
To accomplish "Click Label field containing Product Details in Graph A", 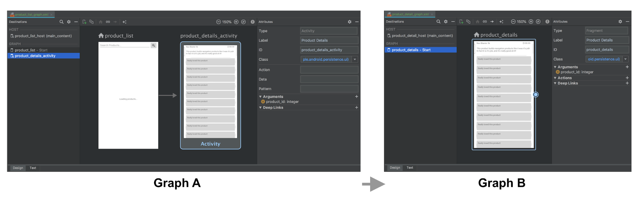I will coord(329,40).
